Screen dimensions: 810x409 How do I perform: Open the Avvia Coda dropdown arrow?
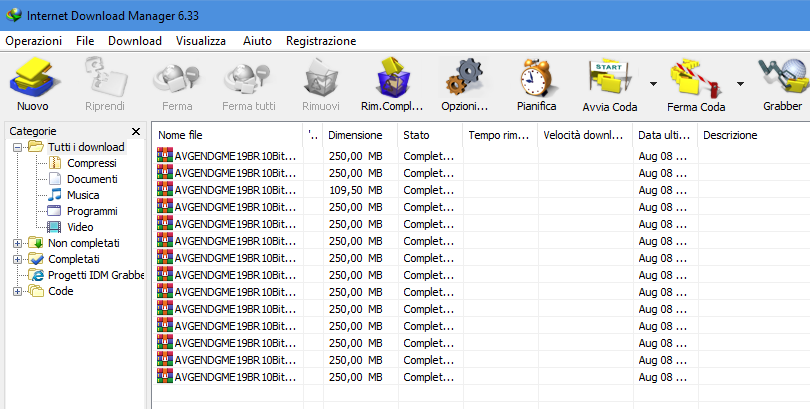coord(653,84)
